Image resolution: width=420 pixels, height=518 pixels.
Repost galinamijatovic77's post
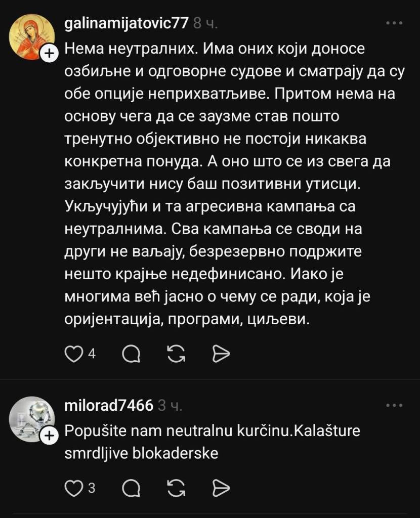pos(176,354)
